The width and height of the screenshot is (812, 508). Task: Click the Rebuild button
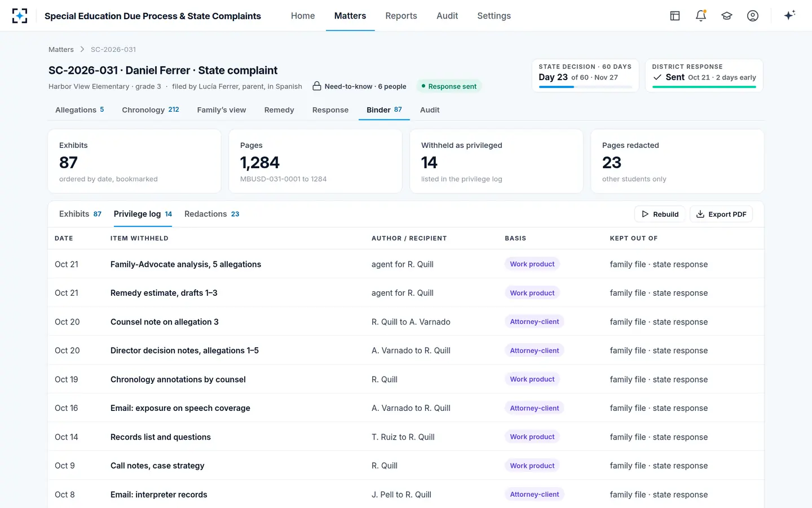(x=660, y=214)
